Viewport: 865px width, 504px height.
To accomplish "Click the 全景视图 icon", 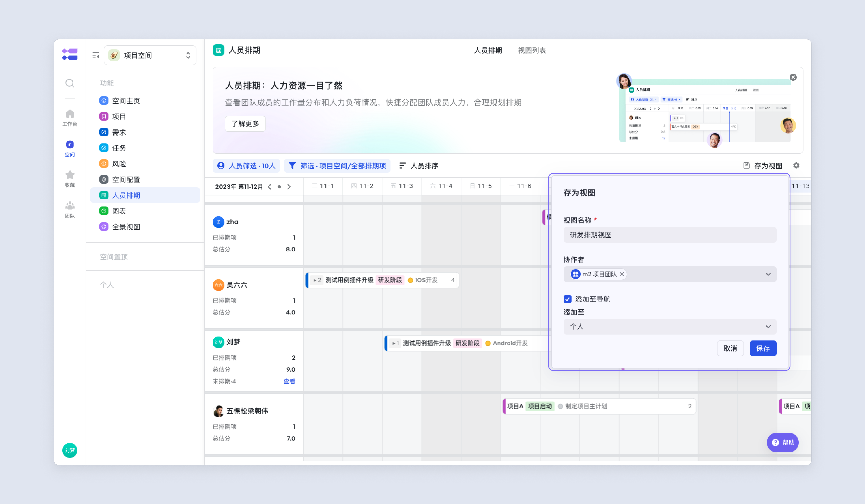I will (x=104, y=227).
